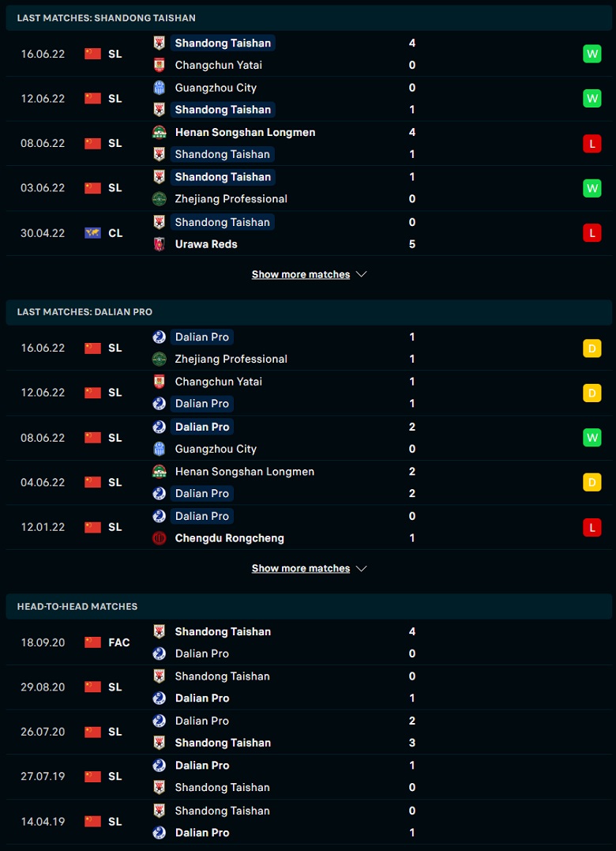The image size is (616, 851).
Task: Click the Dalian Pro logo in 18.09.20 match
Action: (x=159, y=654)
